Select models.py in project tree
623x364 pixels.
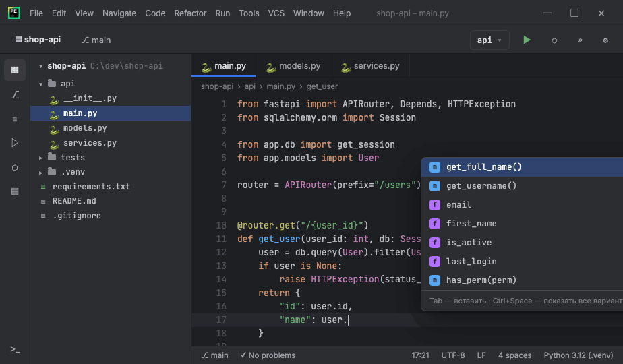[111, 128]
